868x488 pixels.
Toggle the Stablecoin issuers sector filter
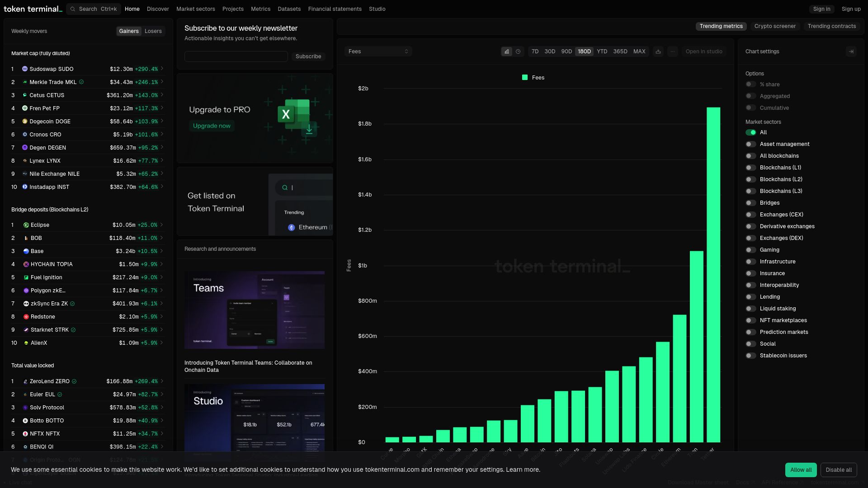pos(751,356)
